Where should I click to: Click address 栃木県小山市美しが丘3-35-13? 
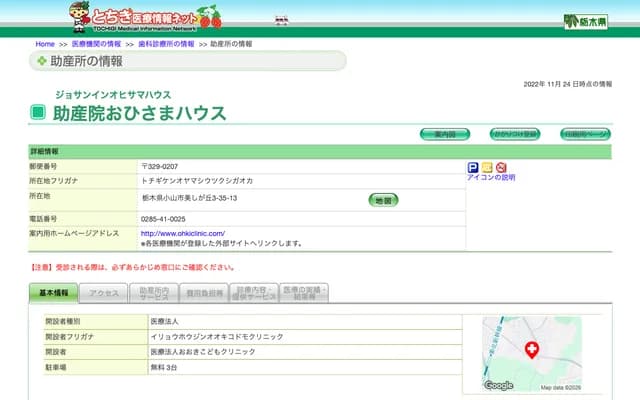tap(189, 198)
